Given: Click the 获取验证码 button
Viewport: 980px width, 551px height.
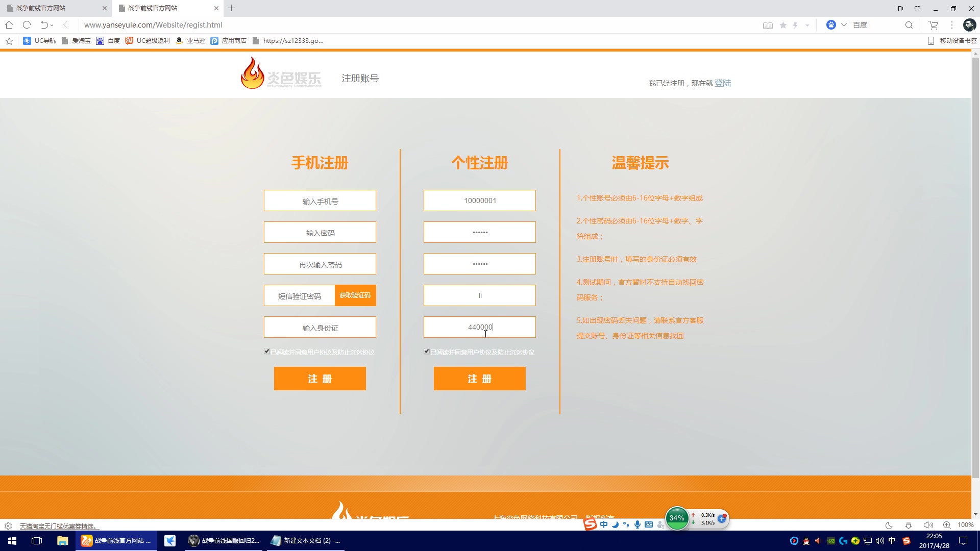Looking at the screenshot, I should click(x=355, y=295).
